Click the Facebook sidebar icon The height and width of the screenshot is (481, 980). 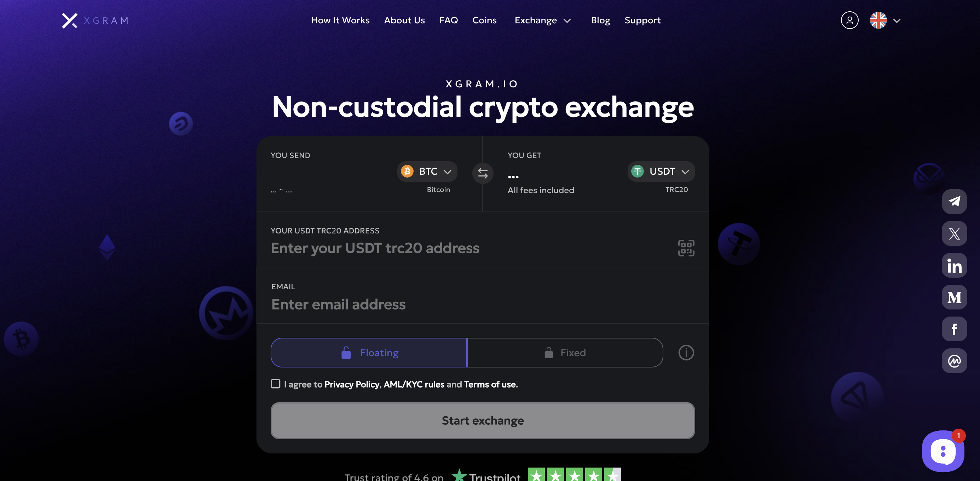pos(954,329)
